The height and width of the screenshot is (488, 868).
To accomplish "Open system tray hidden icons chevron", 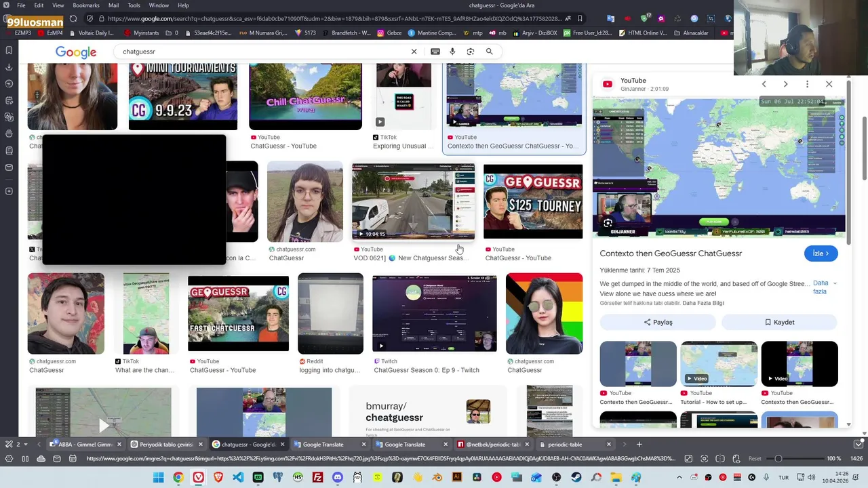I will tap(678, 477).
